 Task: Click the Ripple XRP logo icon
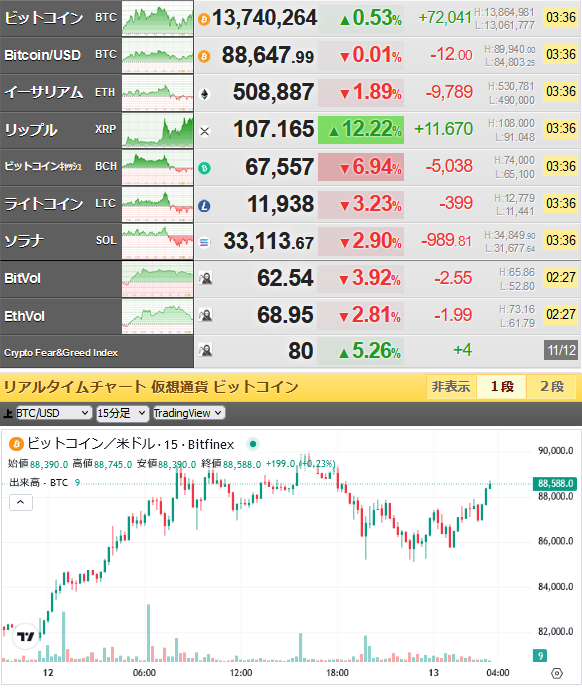tap(204, 131)
